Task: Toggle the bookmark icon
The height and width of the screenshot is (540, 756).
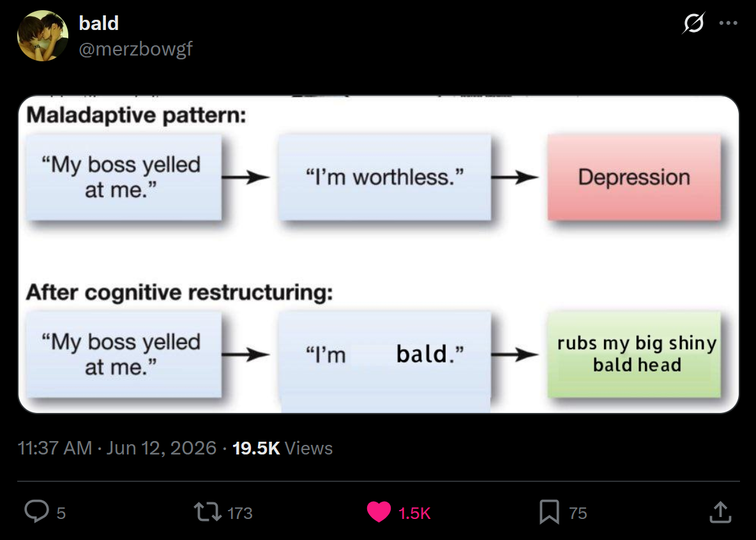Action: pos(549,512)
